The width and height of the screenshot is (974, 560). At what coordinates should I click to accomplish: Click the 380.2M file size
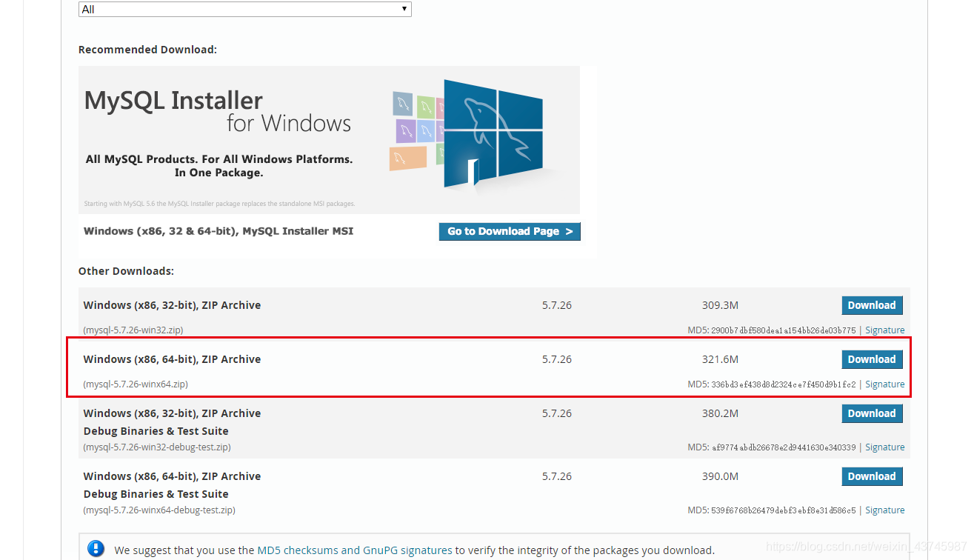(x=720, y=413)
